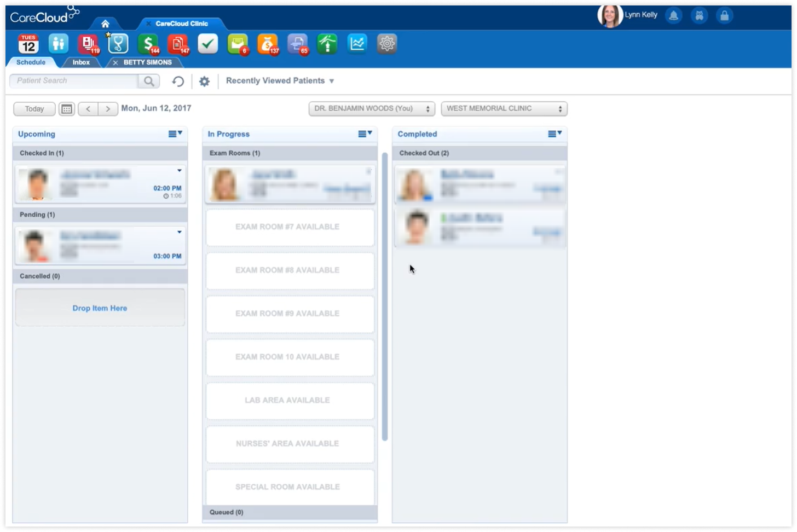Open the green dollar billing icon badged 144

point(148,44)
